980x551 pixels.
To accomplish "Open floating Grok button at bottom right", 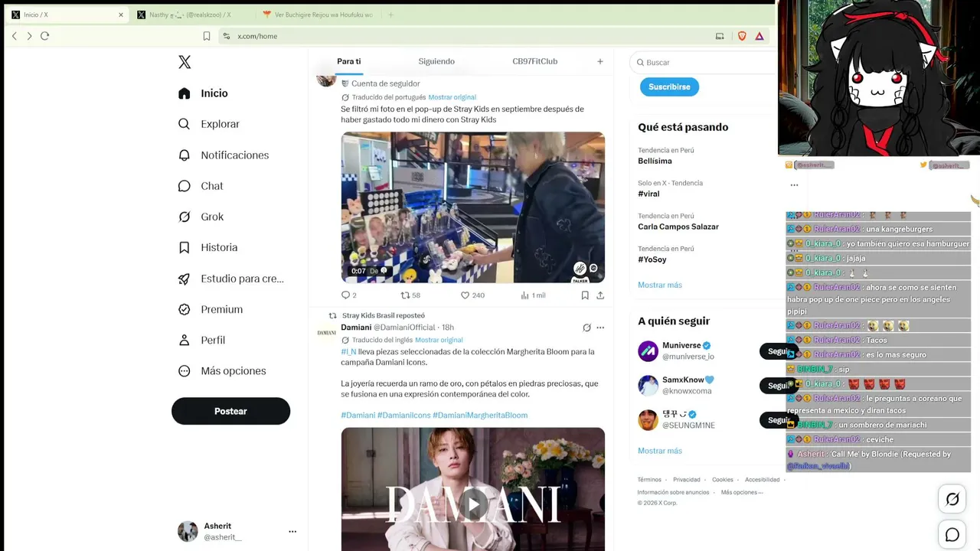I will coord(952,499).
